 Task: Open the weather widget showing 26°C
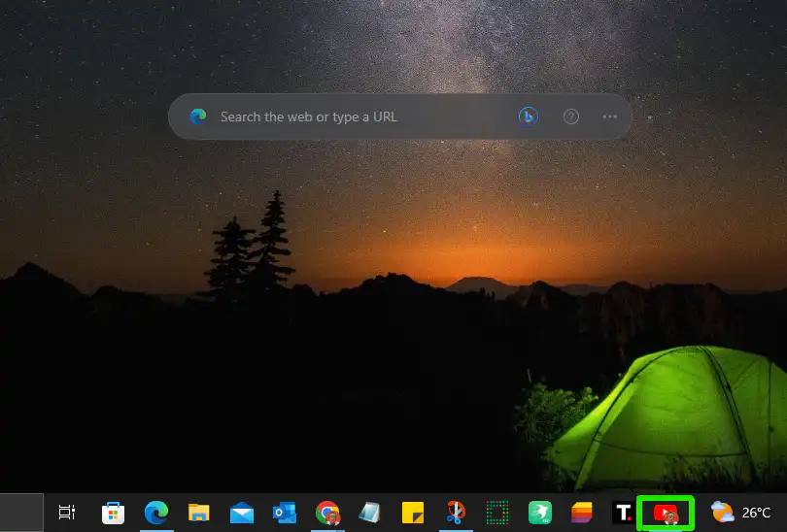point(740,513)
